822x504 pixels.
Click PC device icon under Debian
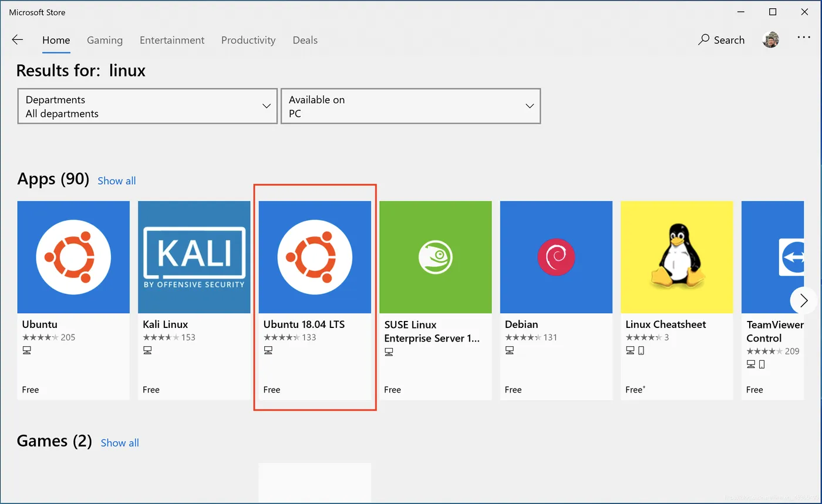click(510, 350)
